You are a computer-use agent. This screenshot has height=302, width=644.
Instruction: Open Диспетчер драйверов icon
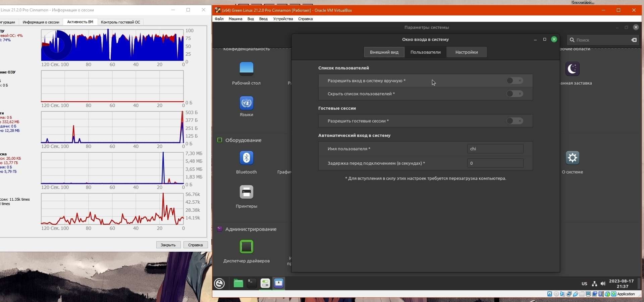click(247, 247)
